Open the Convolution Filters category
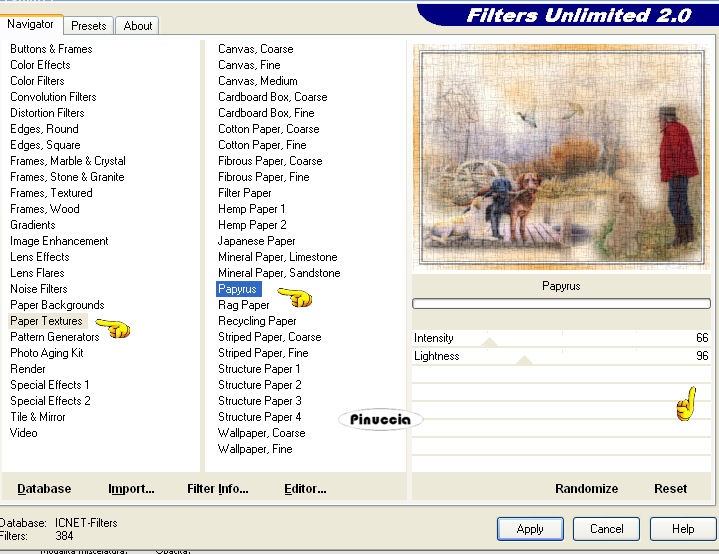Viewport: 719px width, 554px height. 53,97
